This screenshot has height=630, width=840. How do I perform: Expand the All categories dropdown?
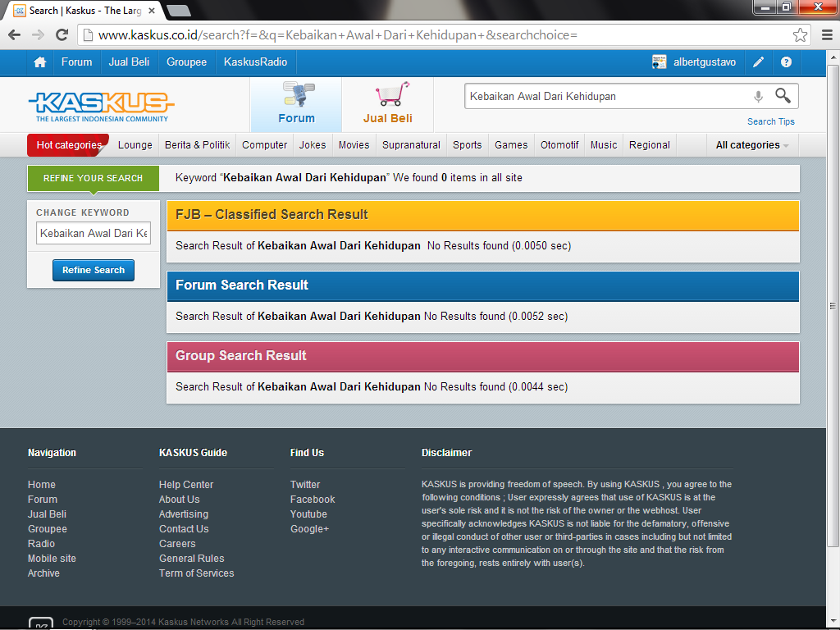pyautogui.click(x=752, y=145)
